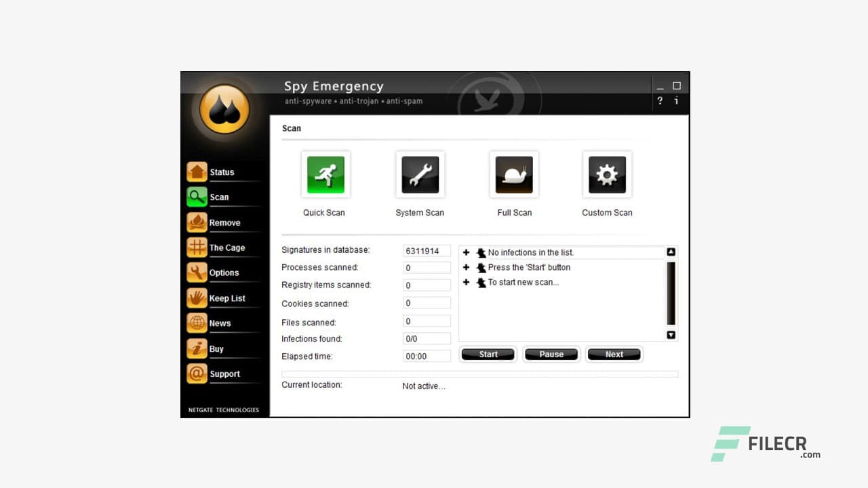Image resolution: width=868 pixels, height=488 pixels.
Task: Open the Support contact panel
Action: point(197,373)
